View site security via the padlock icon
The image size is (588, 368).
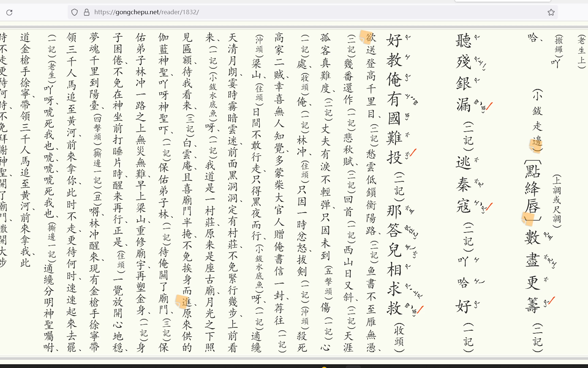click(86, 12)
